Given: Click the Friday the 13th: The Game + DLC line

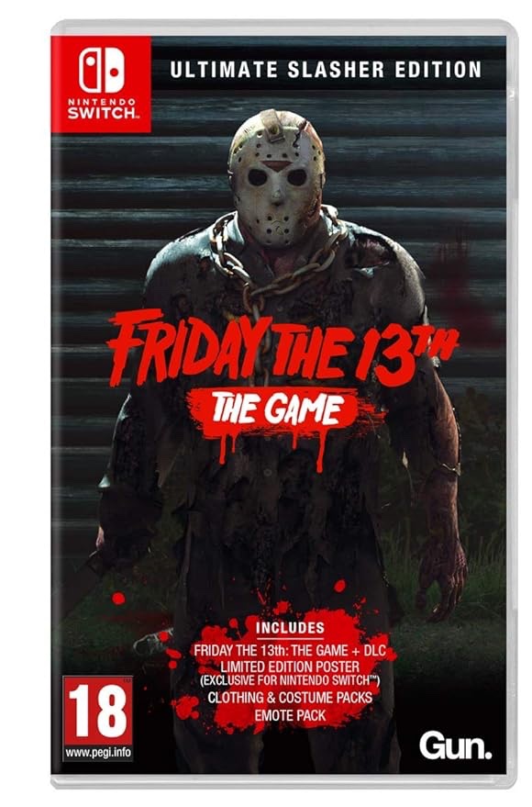Looking at the screenshot, I should (x=290, y=650).
